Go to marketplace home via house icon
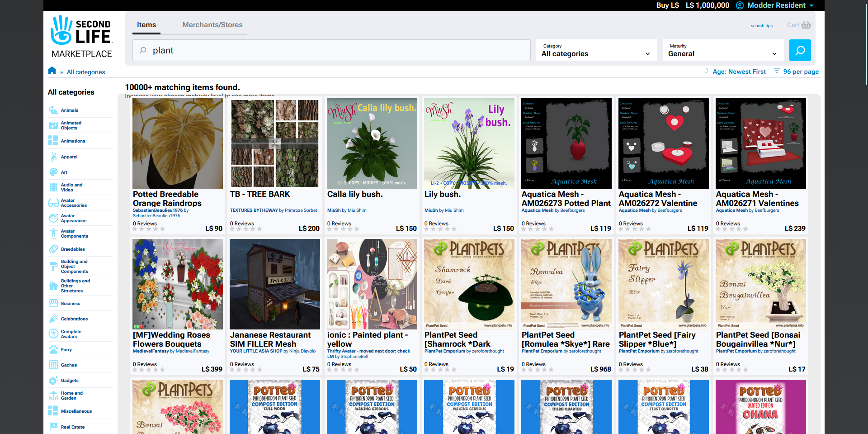 pyautogui.click(x=52, y=71)
